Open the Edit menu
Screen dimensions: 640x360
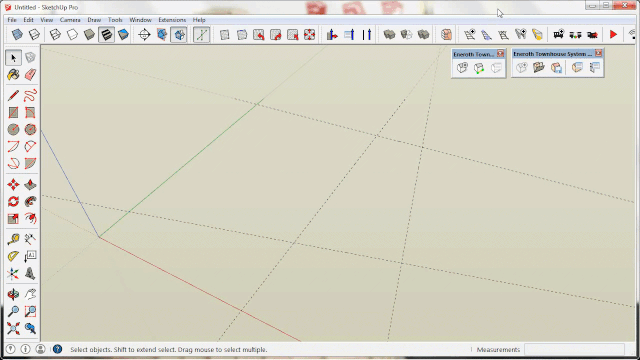(x=28, y=20)
